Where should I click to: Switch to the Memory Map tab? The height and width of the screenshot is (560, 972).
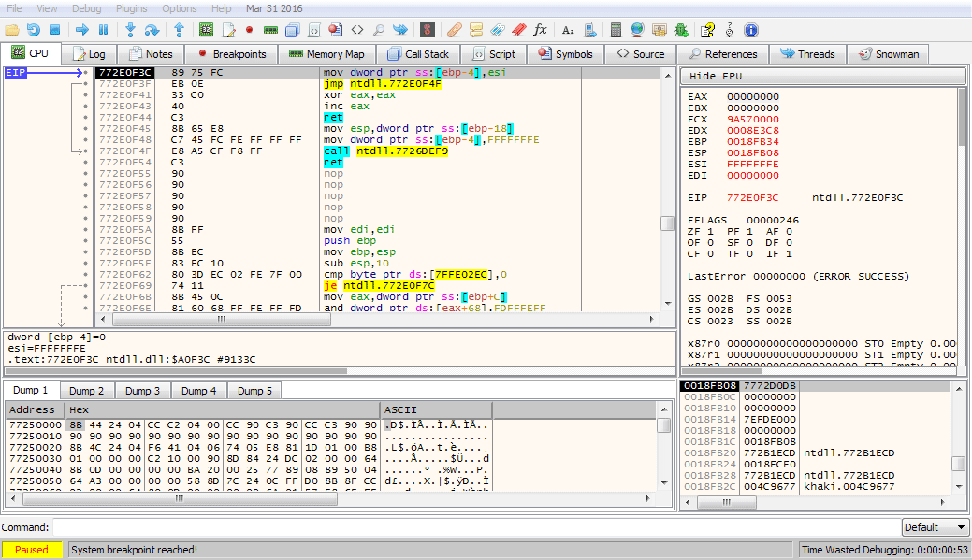[326, 54]
